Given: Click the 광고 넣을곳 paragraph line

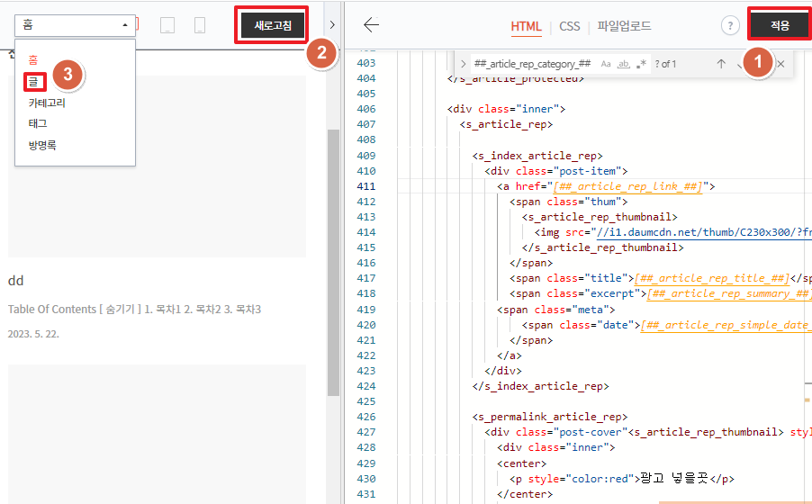Looking at the screenshot, I should [622, 478].
